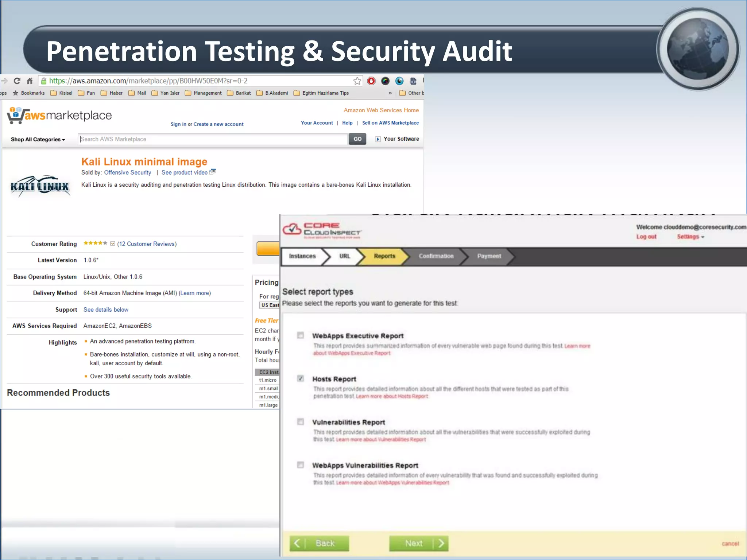
Task: Open the B.Akademi bookmarks folder
Action: click(x=272, y=93)
